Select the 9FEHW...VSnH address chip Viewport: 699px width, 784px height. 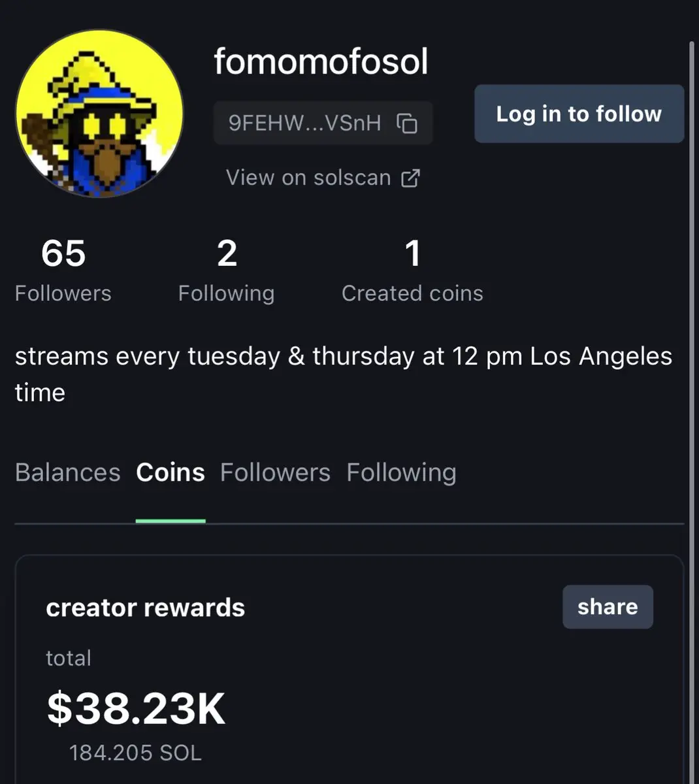coord(323,123)
